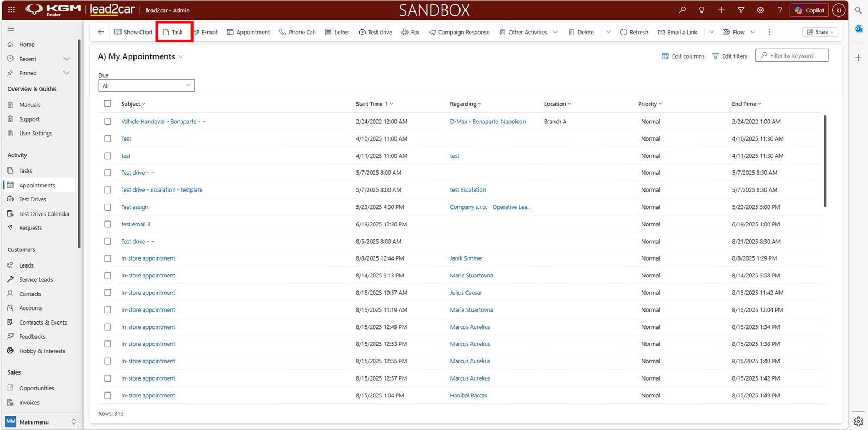The image size is (868, 430).
Task: Check the Vehicle Handover - Bonaparte row
Action: [x=107, y=122]
